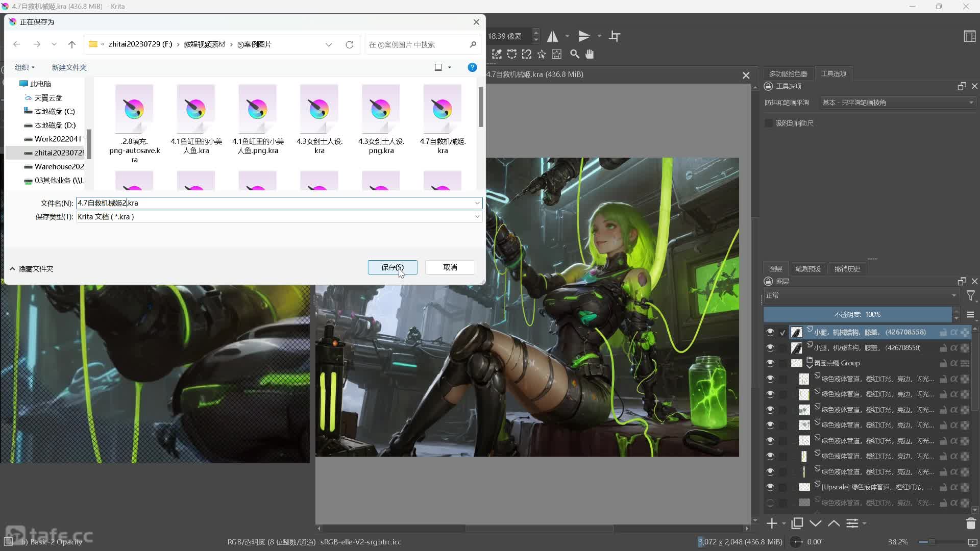Image resolution: width=980 pixels, height=551 pixels.
Task: Switch to 笔刷预设 tab
Action: click(x=808, y=269)
